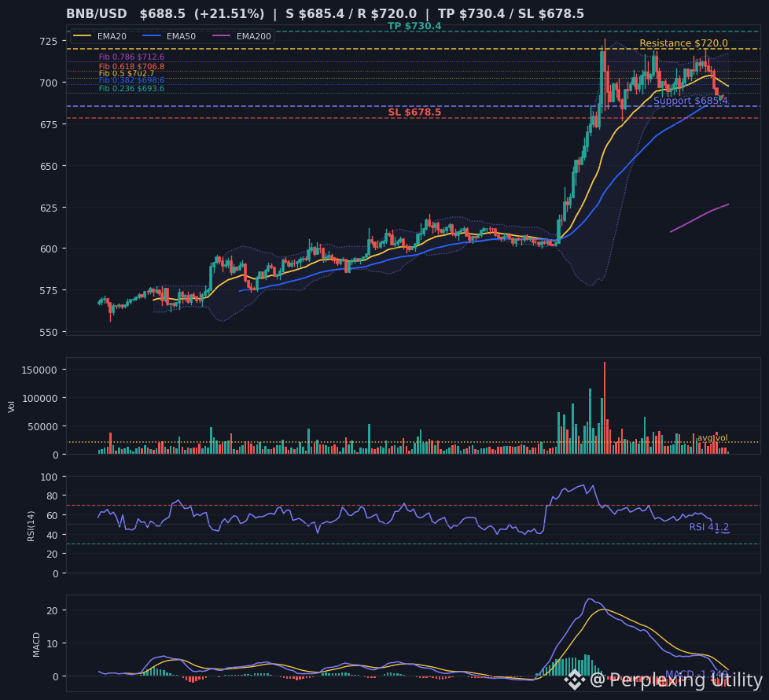Image resolution: width=769 pixels, height=700 pixels.
Task: Click the Fib 0.382 $698.6 label
Action: (131, 80)
